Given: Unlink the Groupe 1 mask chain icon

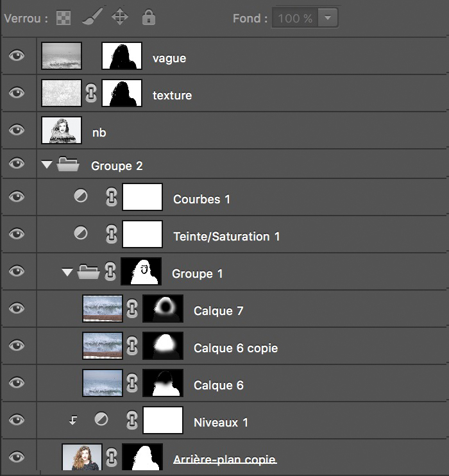Looking at the screenshot, I should pos(110,271).
